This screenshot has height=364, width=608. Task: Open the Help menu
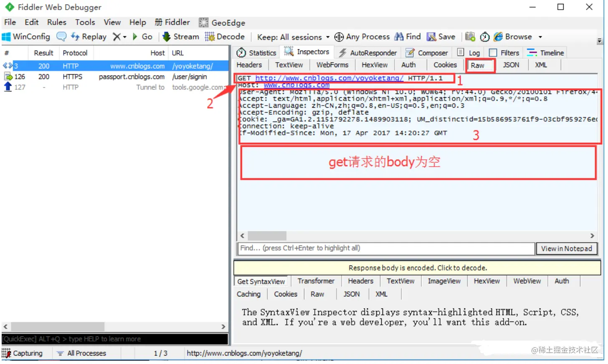(137, 23)
